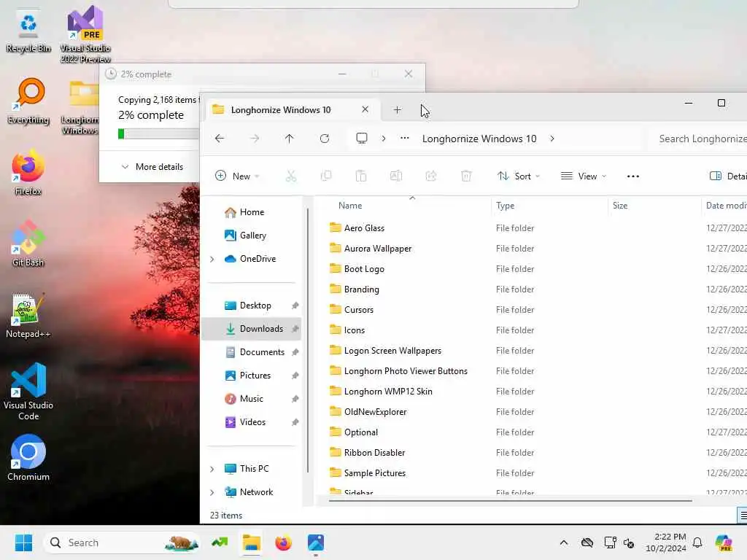Open the Windows Start menu
This screenshot has width=747, height=560.
pyautogui.click(x=23, y=542)
